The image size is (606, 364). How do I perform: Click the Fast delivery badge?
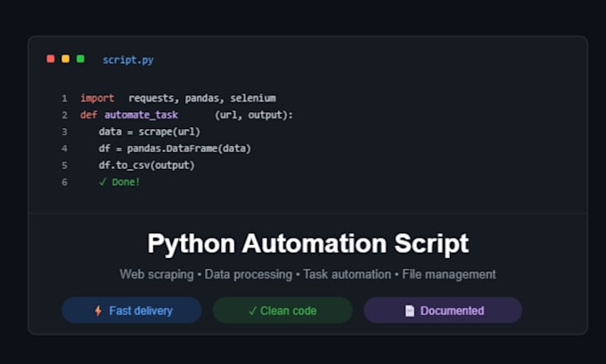click(132, 311)
